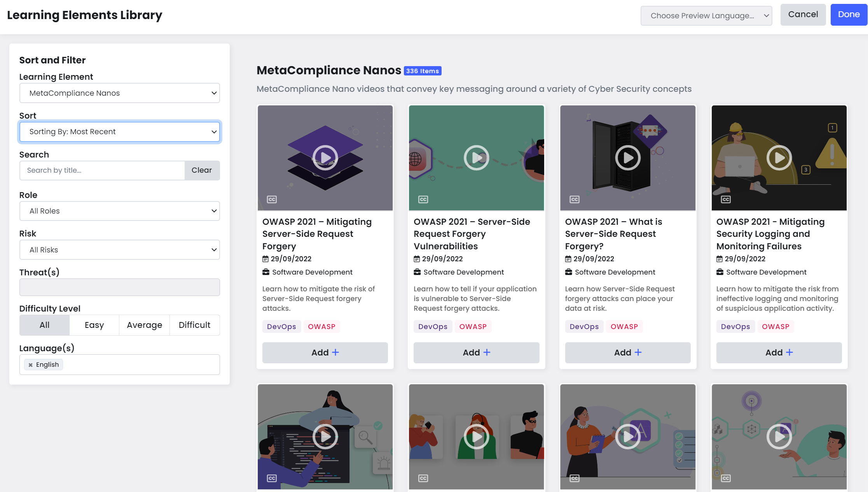Click CC icon on three portraits thumbnail

click(423, 478)
